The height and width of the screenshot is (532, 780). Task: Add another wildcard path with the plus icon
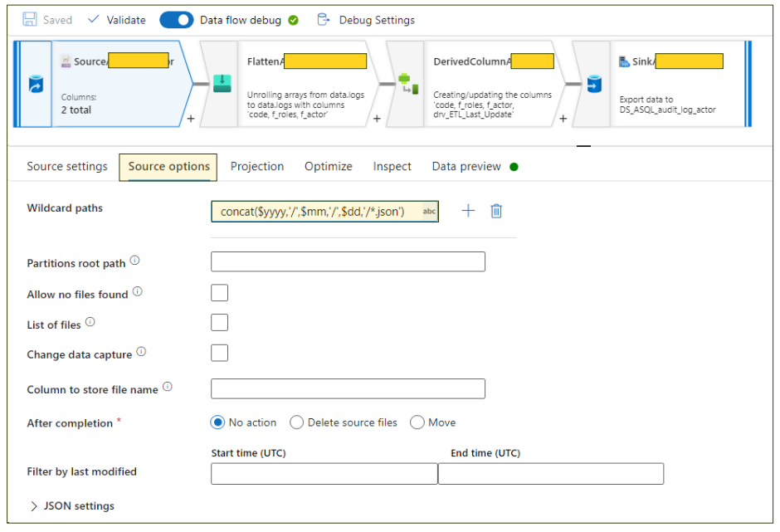click(467, 212)
